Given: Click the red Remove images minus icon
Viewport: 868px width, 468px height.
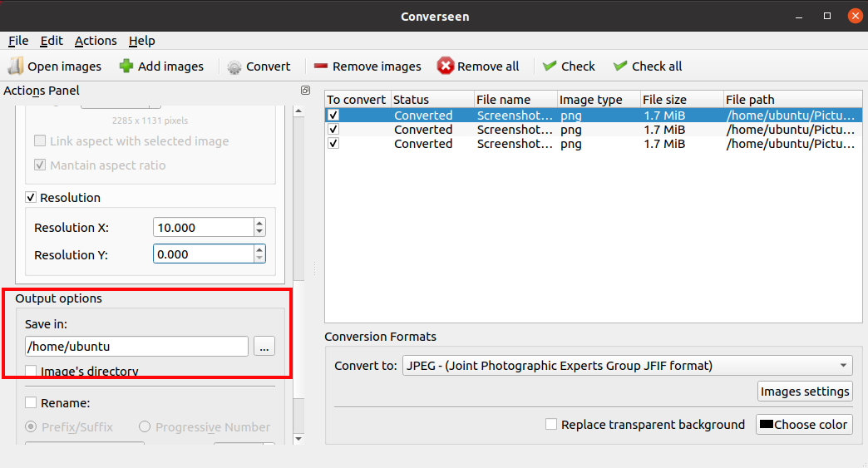Looking at the screenshot, I should pos(321,66).
